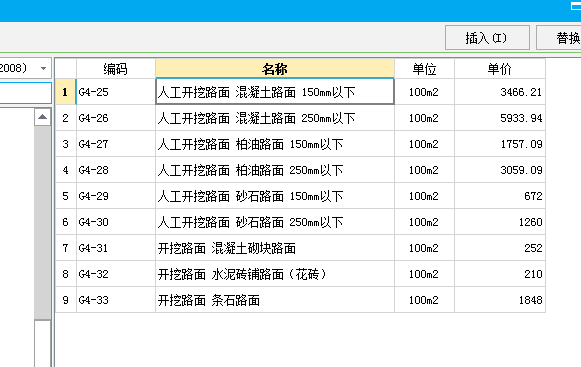Click the 100m2 unit cell in row G4-31
The width and height of the screenshot is (581, 367).
424,248
